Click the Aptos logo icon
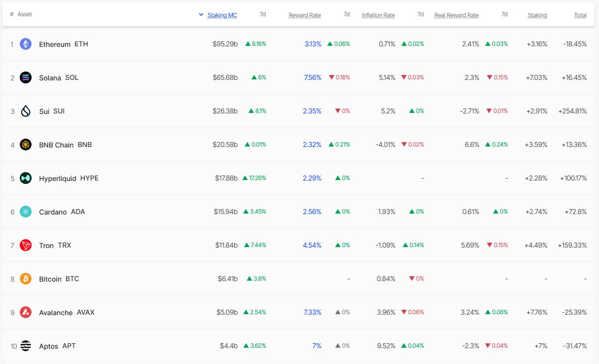Viewport: 599px width, 364px height. pos(26,346)
